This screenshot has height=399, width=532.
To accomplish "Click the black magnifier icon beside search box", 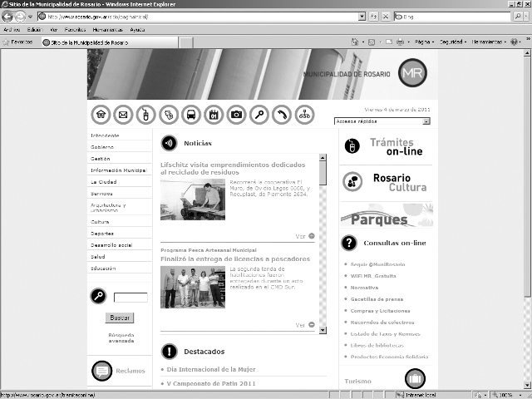I will [98, 296].
